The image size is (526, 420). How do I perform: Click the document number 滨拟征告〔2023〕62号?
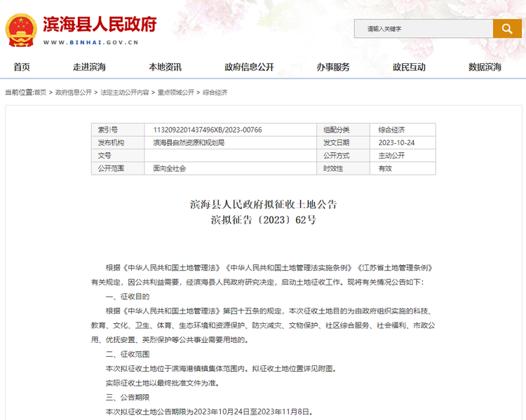pos(263,220)
